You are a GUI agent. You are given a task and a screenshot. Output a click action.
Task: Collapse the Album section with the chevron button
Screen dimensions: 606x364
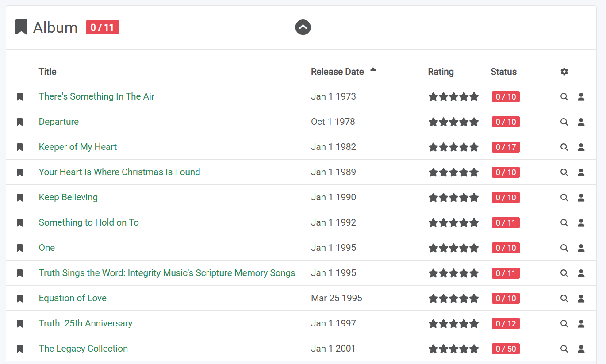[x=303, y=27]
